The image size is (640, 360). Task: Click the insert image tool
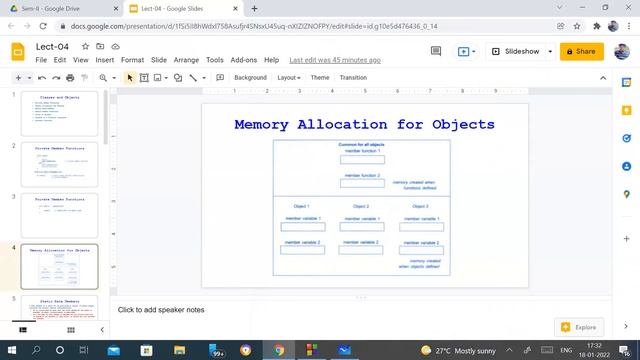pos(158,78)
